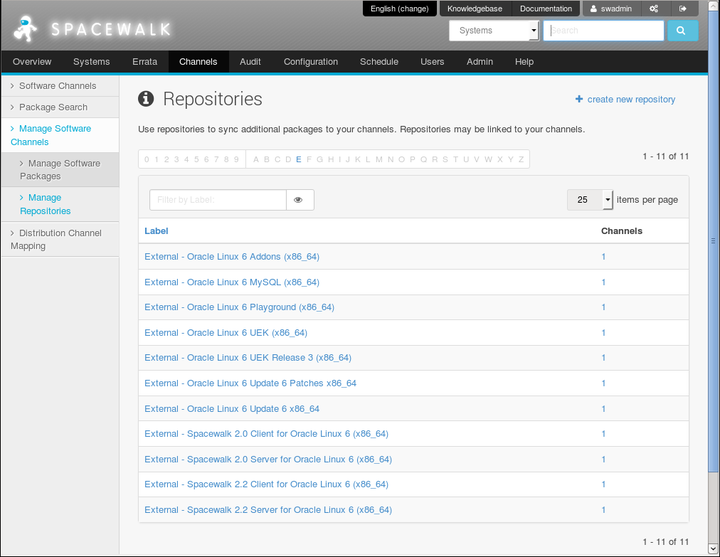The image size is (720, 557).
Task: Click the magnifier search button
Action: (682, 31)
